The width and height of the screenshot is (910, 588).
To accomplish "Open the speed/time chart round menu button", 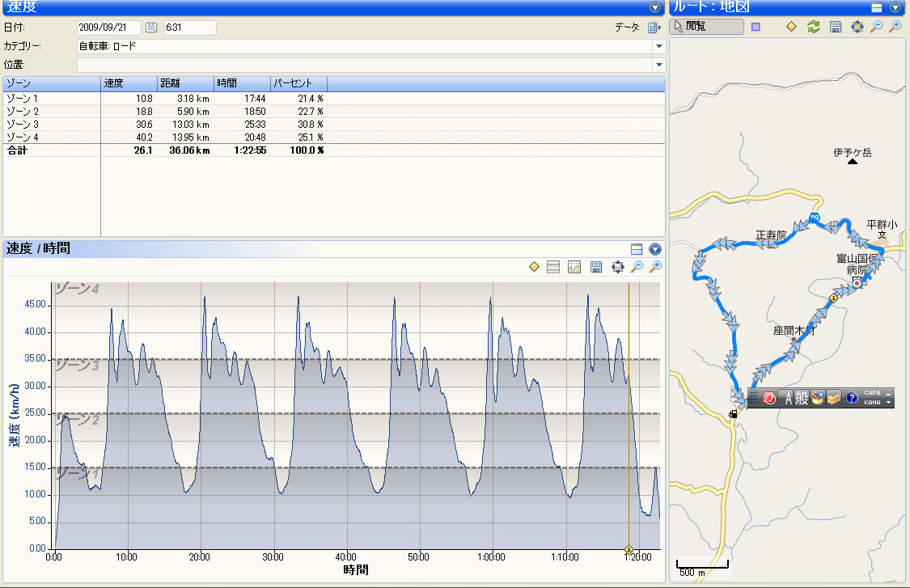I will click(x=655, y=249).
